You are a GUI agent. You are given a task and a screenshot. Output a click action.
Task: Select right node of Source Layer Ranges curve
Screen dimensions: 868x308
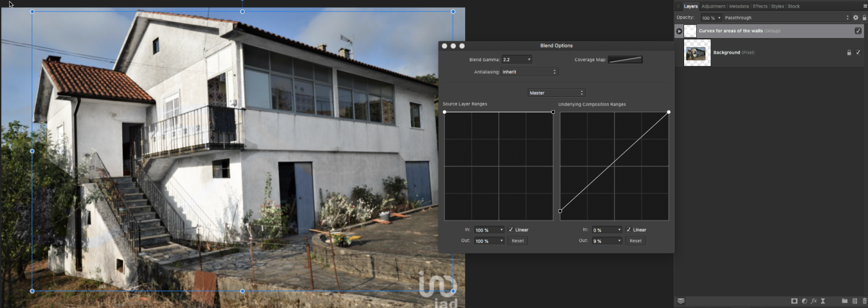click(x=553, y=112)
